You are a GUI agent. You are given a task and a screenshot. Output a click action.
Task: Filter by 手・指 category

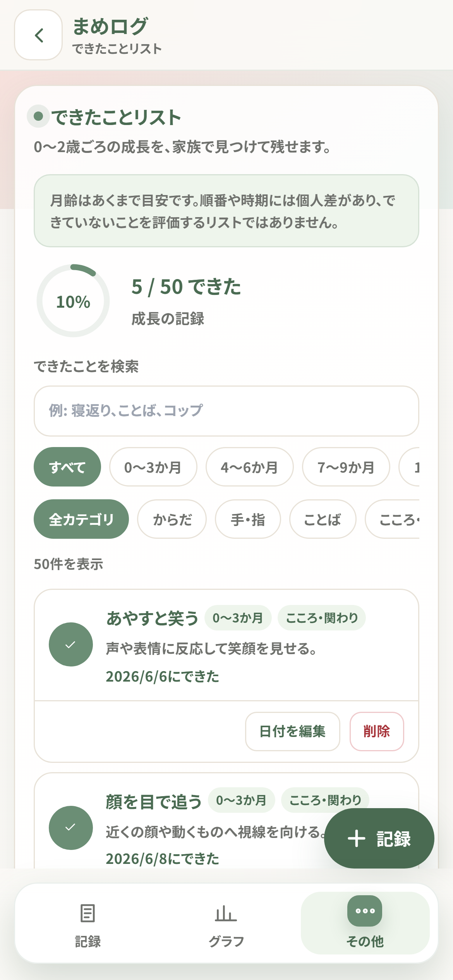pyautogui.click(x=248, y=519)
